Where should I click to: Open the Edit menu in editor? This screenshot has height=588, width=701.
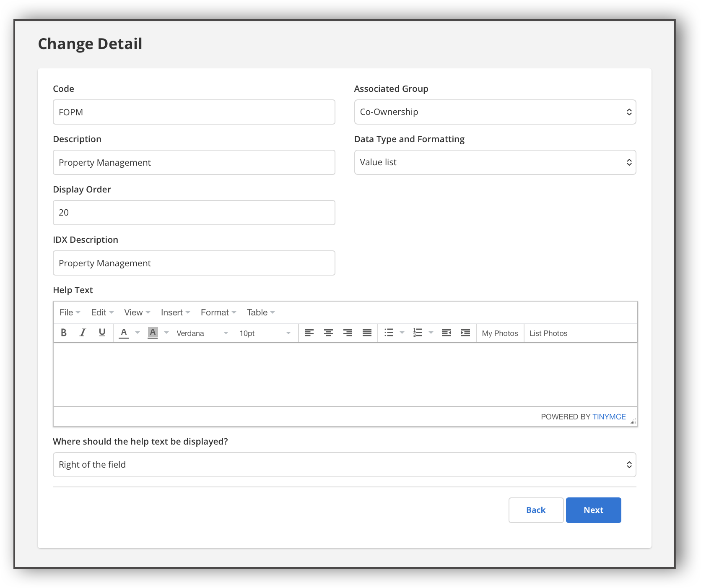point(102,312)
